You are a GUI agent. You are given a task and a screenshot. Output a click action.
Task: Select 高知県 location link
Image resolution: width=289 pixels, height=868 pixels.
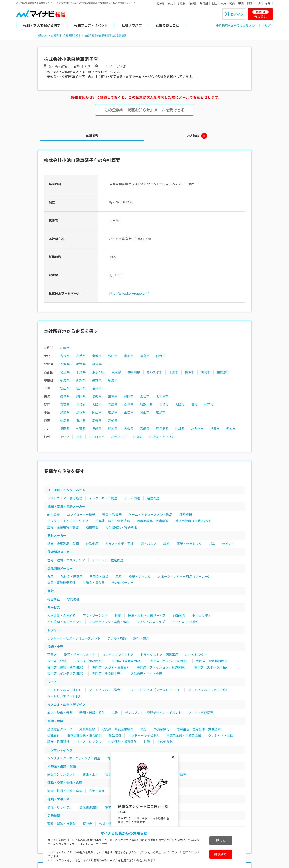pos(113,421)
